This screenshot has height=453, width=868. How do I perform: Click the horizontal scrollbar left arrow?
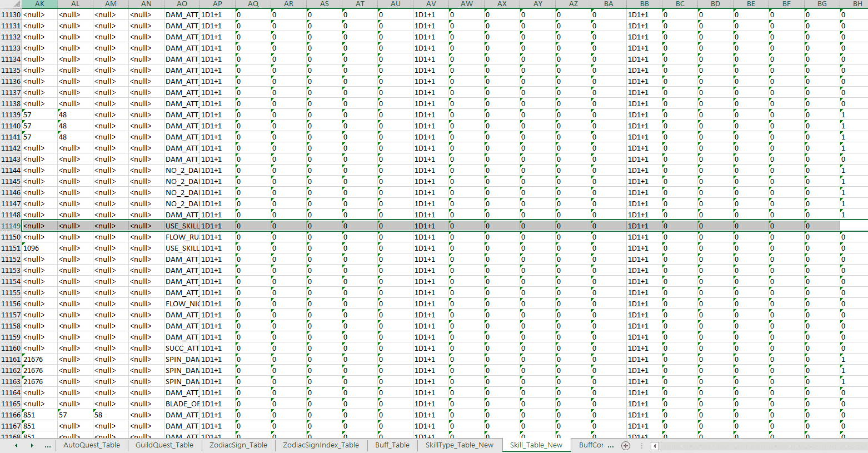[x=655, y=446]
